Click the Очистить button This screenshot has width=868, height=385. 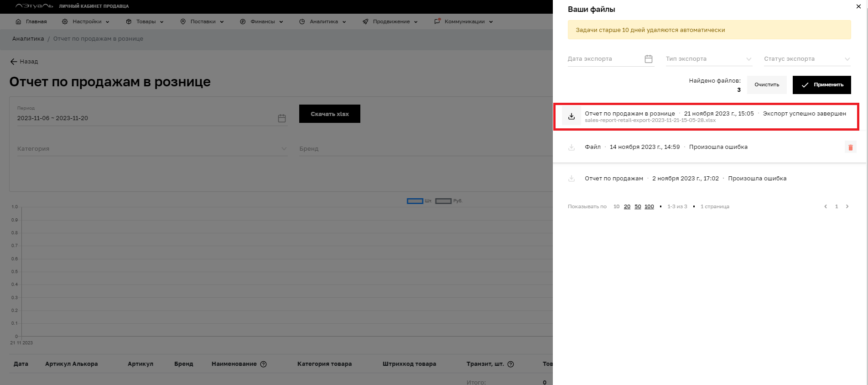pyautogui.click(x=767, y=85)
